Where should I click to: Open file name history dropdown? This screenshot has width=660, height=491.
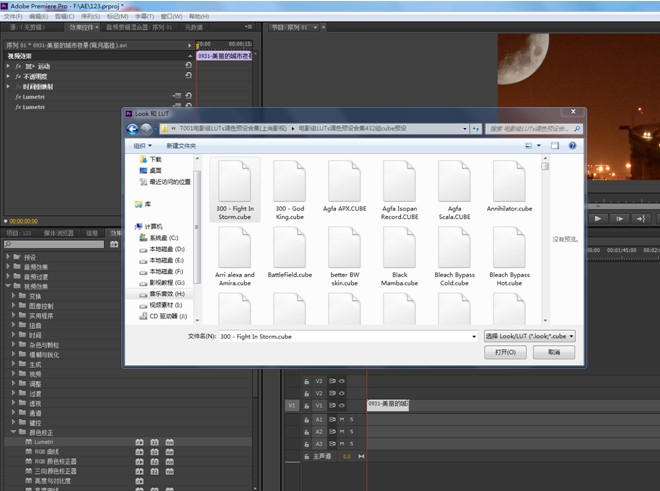click(x=474, y=336)
